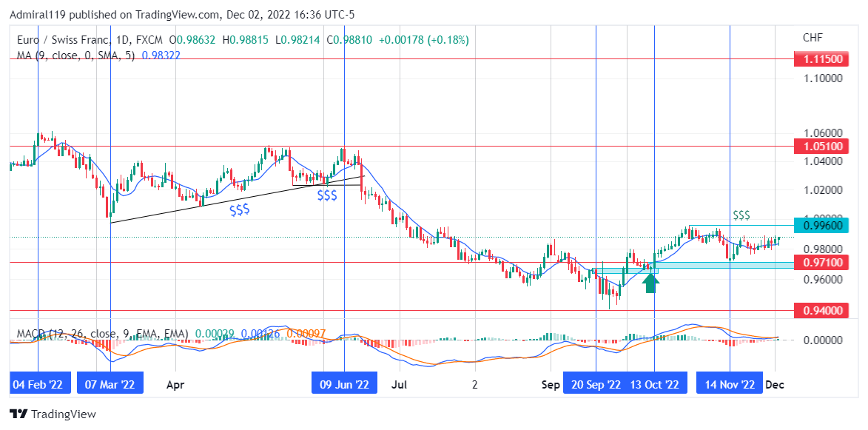Click the blue $$$ label under the June low
Viewport: 868px width, 430px height.
coord(327,195)
